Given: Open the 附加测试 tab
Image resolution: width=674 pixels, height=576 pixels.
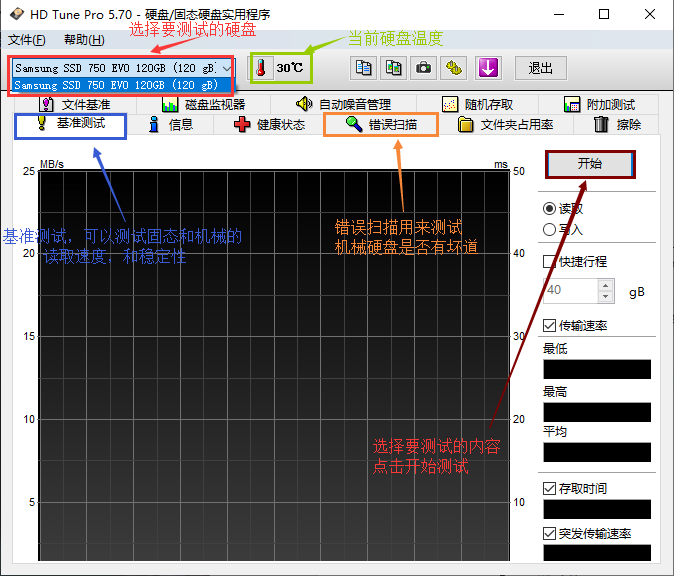Looking at the screenshot, I should 599,104.
